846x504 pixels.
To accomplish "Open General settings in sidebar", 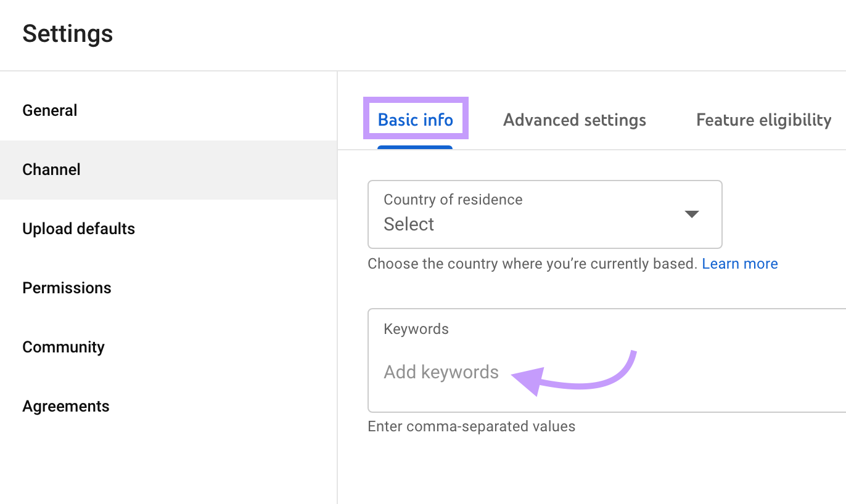I will [x=49, y=110].
